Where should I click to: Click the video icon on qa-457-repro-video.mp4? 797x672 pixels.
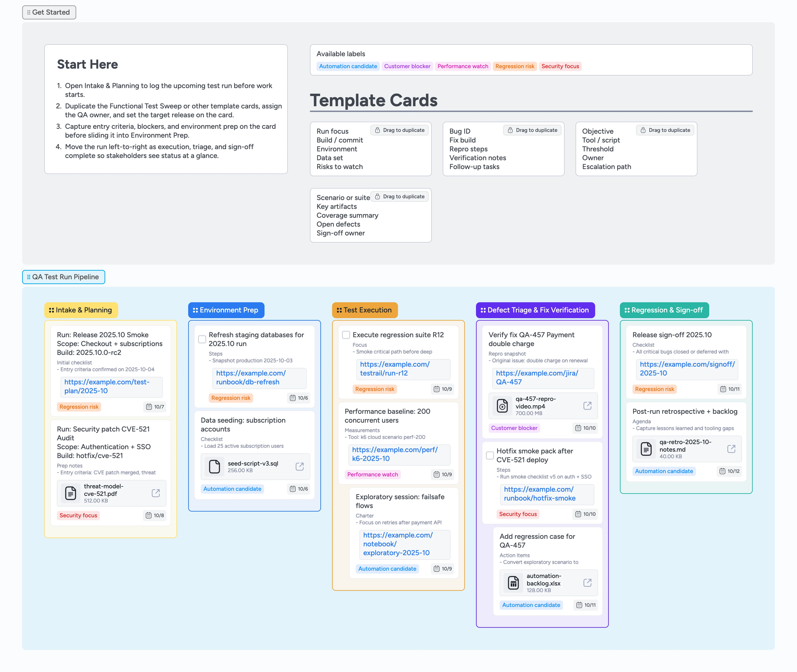click(503, 406)
